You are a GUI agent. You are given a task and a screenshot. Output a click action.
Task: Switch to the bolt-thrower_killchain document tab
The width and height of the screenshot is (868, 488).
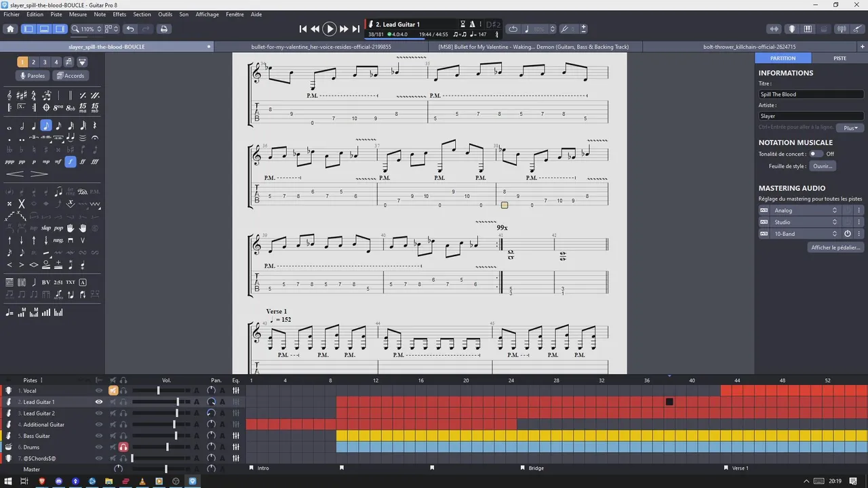(749, 47)
